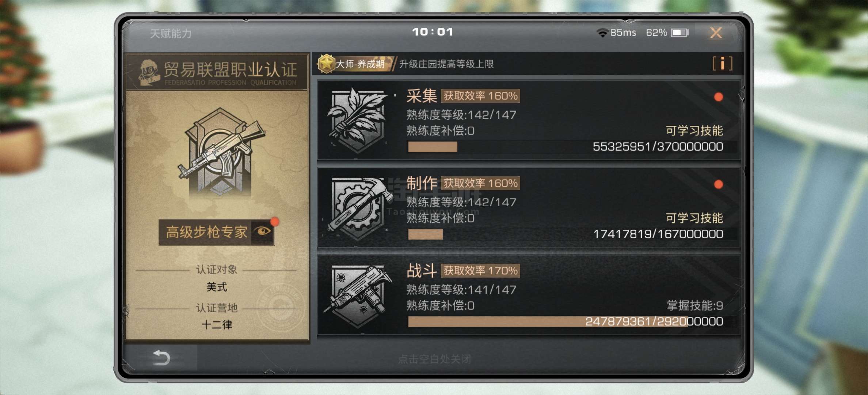Click 可学习技能 in the 制作 row
Image resolution: width=868 pixels, height=395 pixels.
pyautogui.click(x=694, y=218)
